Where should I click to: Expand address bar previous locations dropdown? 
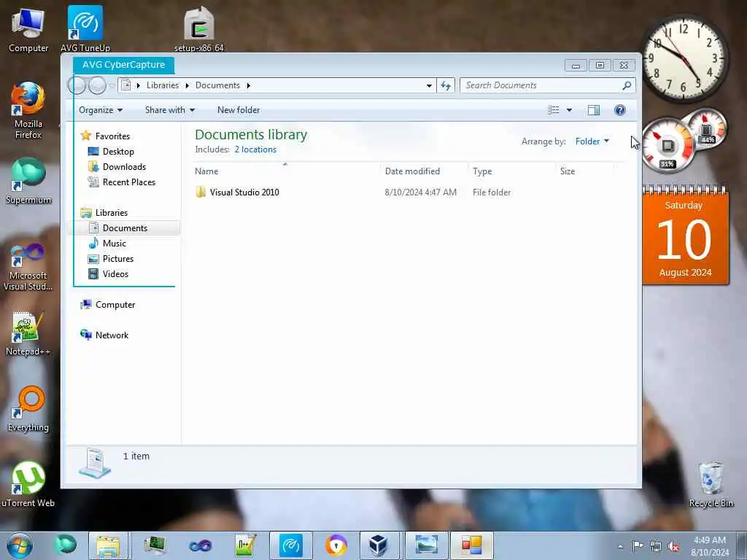429,86
